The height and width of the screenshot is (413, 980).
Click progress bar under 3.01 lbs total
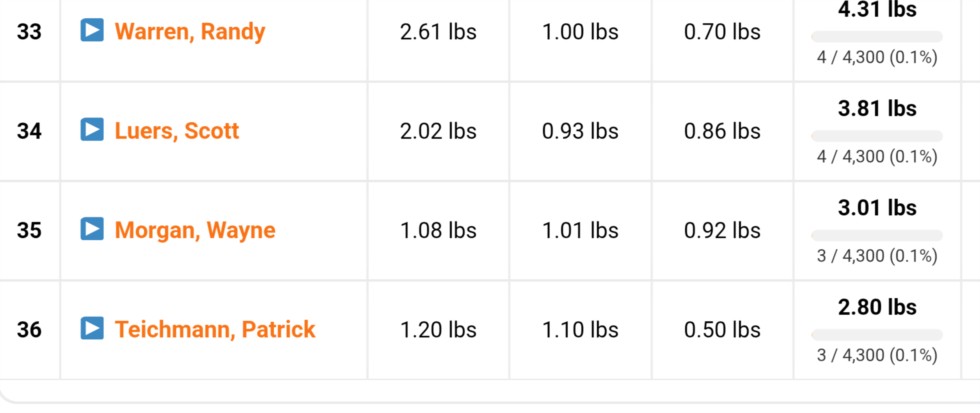pyautogui.click(x=876, y=235)
